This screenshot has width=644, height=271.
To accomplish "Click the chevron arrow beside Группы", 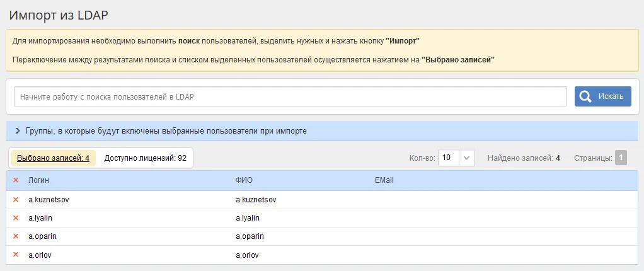I will coord(18,131).
